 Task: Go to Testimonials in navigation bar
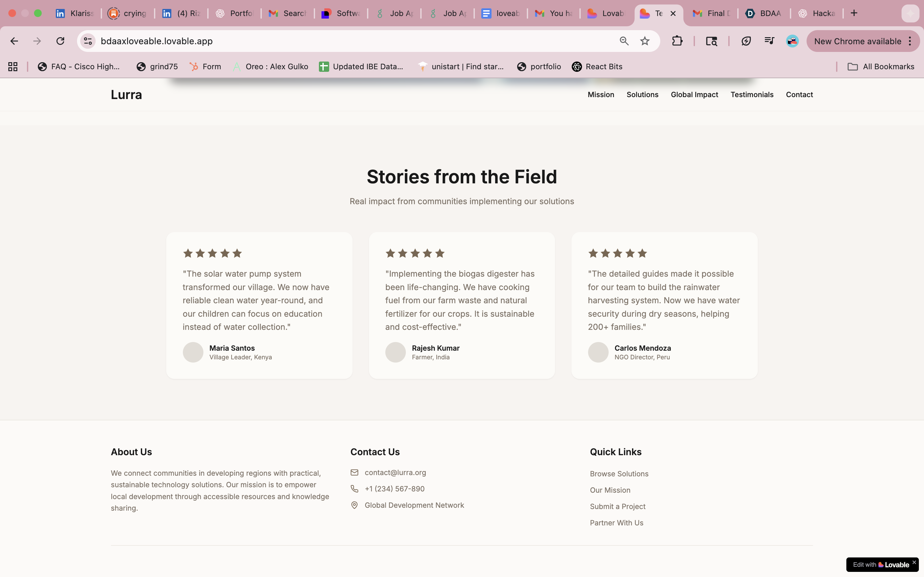[x=752, y=95]
